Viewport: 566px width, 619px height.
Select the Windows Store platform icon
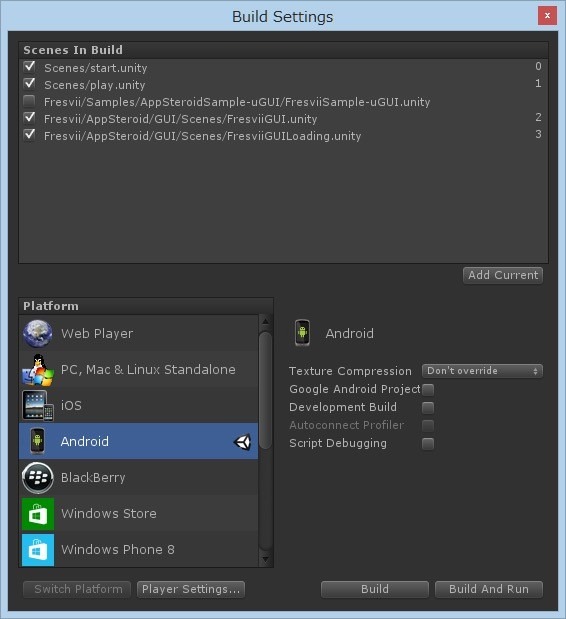coord(38,514)
